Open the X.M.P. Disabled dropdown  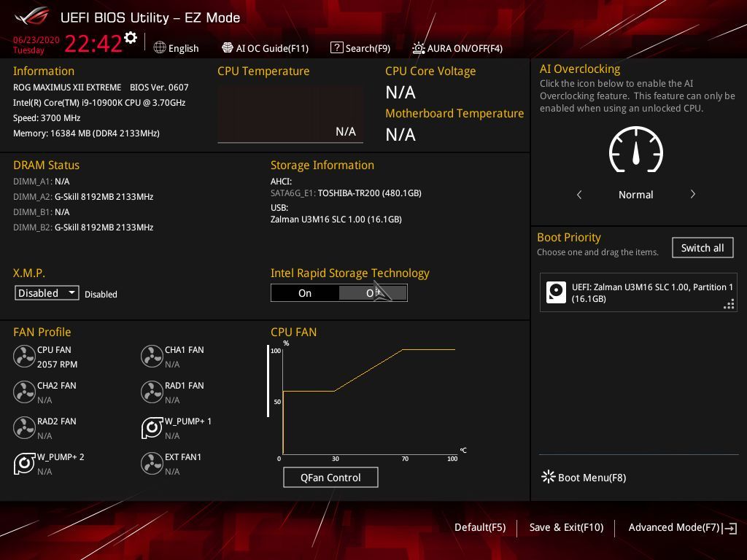pos(47,293)
